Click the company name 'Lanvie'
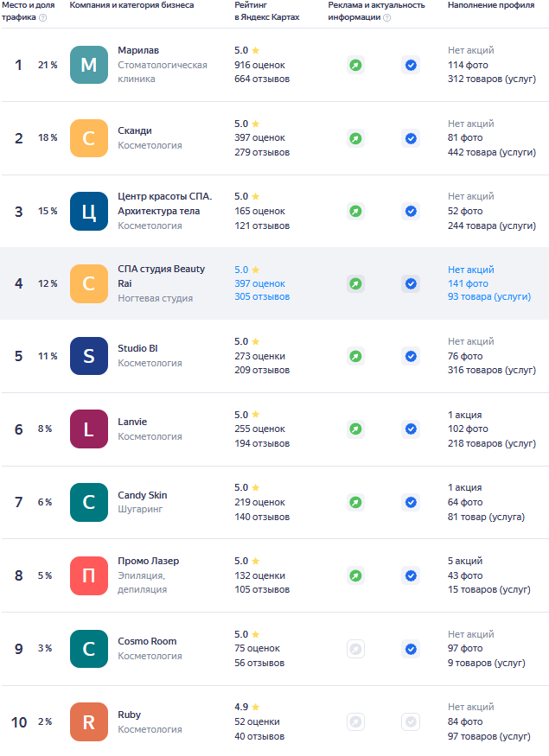The height and width of the screenshot is (756, 549). pyautogui.click(x=132, y=422)
